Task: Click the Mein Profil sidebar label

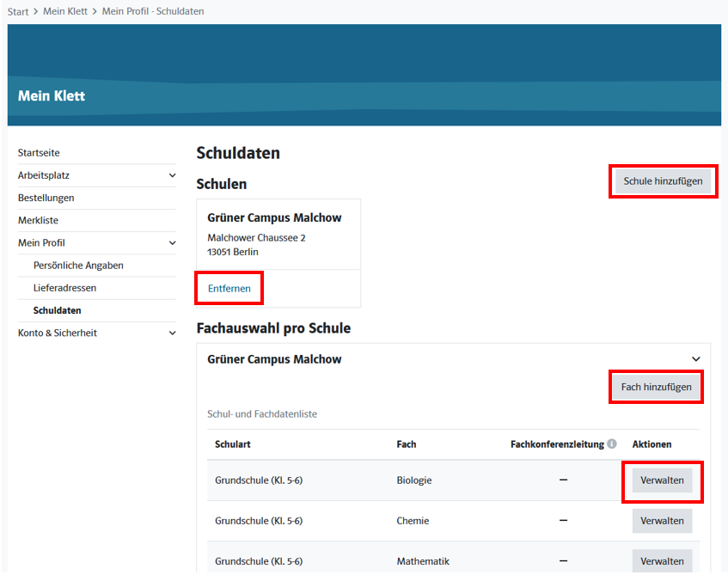Action: point(41,243)
